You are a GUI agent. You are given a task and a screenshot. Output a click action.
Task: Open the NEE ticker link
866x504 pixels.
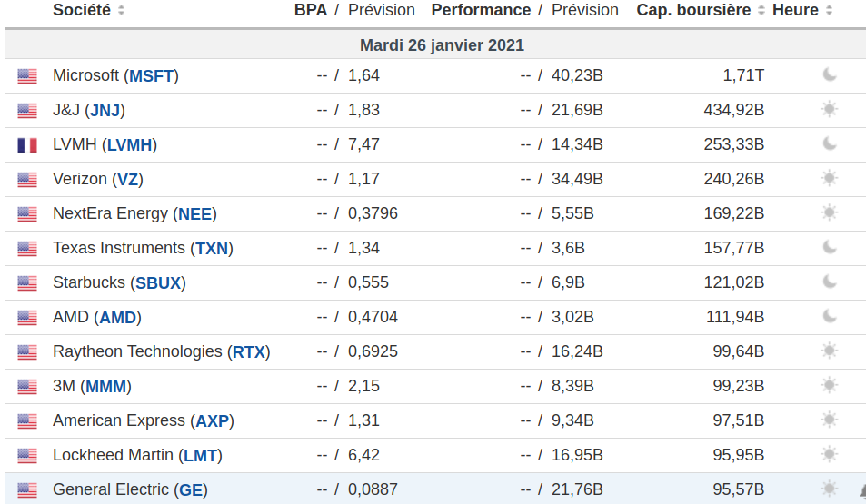pos(194,214)
